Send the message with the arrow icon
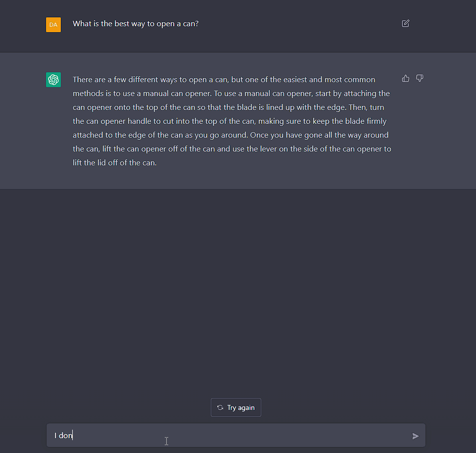 (x=415, y=436)
